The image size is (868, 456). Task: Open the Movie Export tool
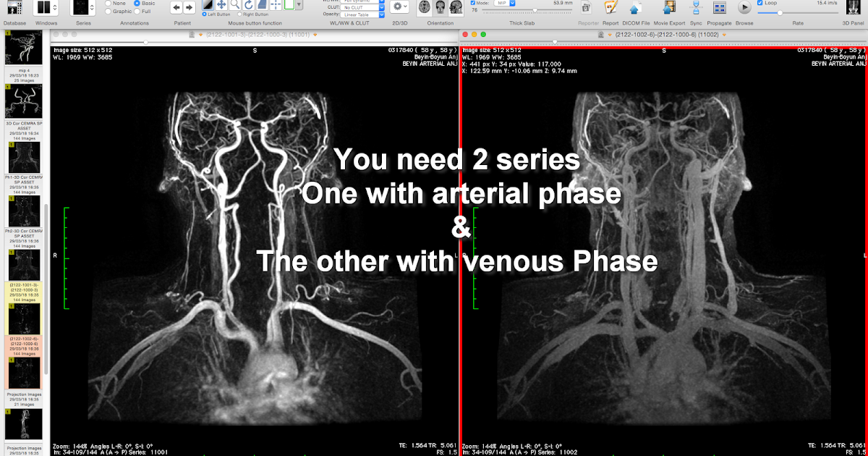pos(669,9)
